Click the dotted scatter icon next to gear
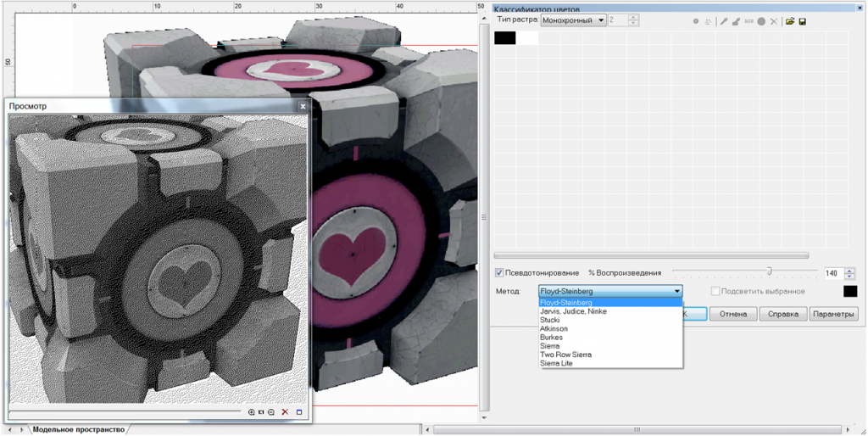Viewport: 868px width, 436px height. click(x=708, y=21)
